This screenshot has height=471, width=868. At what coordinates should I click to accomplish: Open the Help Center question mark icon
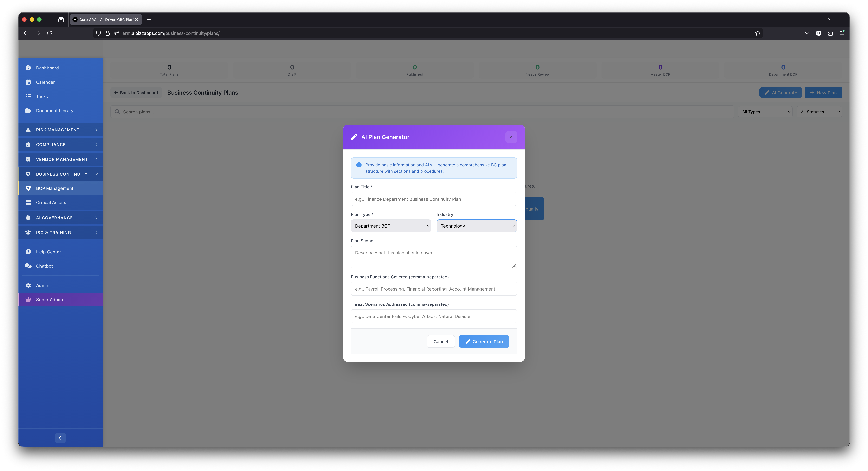pyautogui.click(x=28, y=252)
